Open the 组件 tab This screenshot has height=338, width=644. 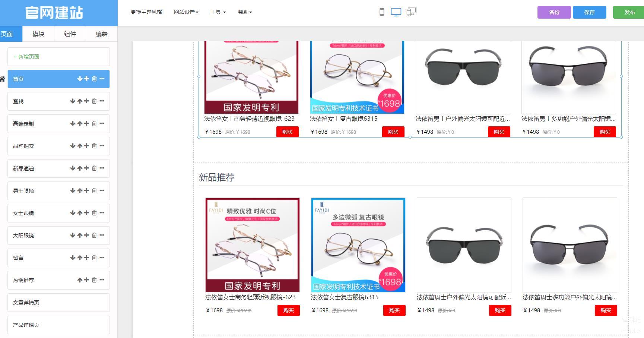[70, 34]
